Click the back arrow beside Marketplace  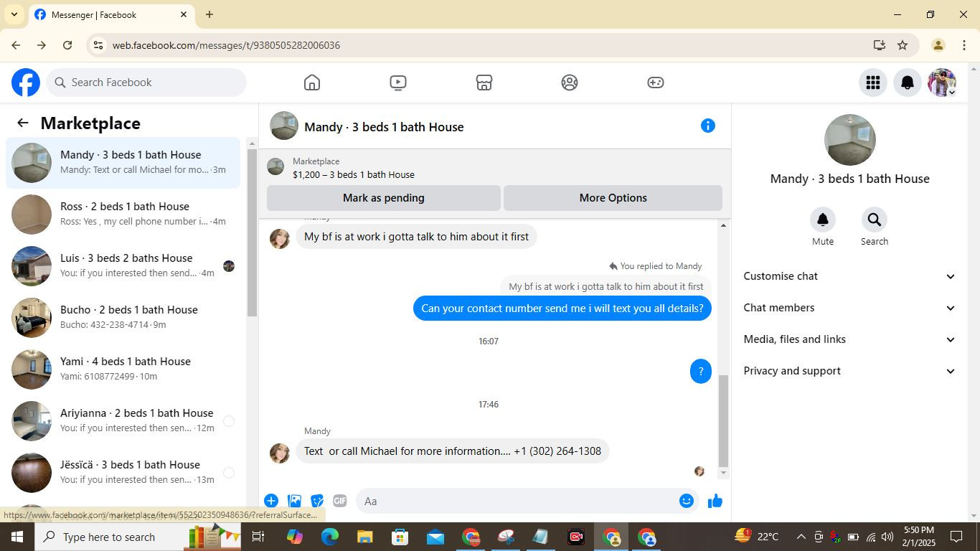(23, 123)
